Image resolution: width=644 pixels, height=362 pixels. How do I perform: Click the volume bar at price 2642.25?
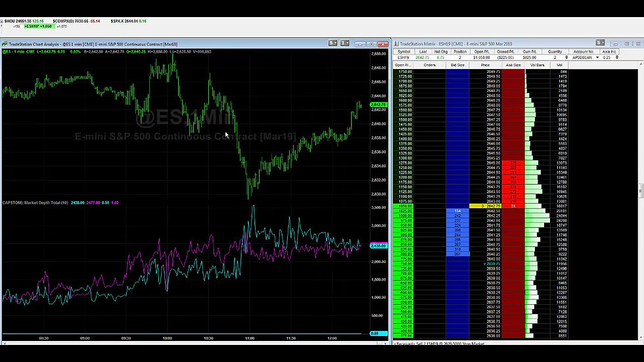point(538,215)
